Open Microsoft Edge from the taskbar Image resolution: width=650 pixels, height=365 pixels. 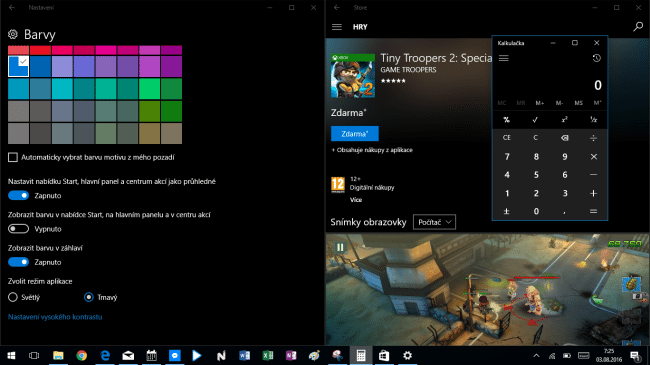[105, 355]
